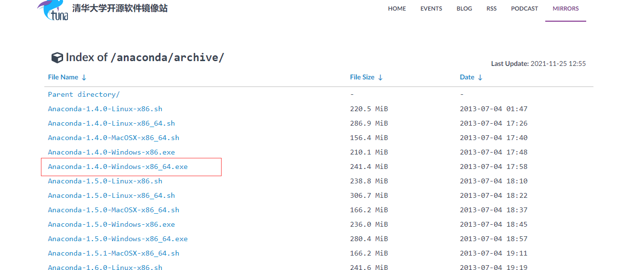Viewport: 644px width, 270px height.
Task: Click the 2013-07-04 19:11 date cell
Action: click(x=494, y=253)
